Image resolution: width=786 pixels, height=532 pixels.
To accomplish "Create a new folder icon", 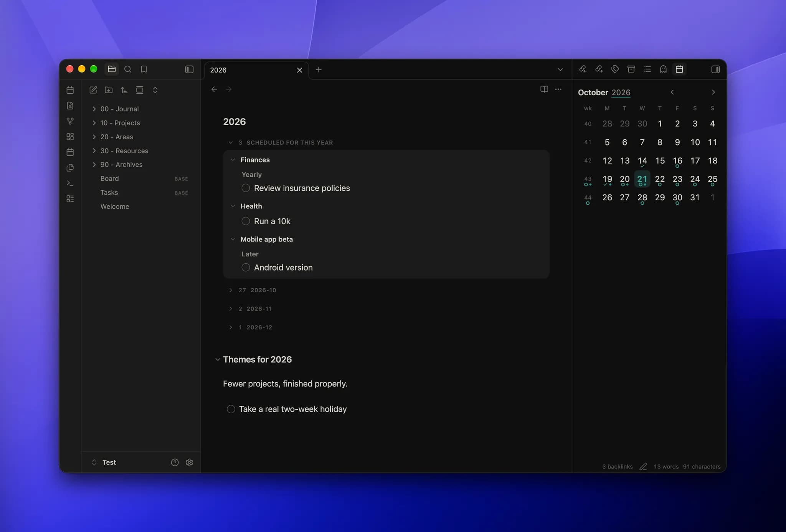I will [109, 90].
